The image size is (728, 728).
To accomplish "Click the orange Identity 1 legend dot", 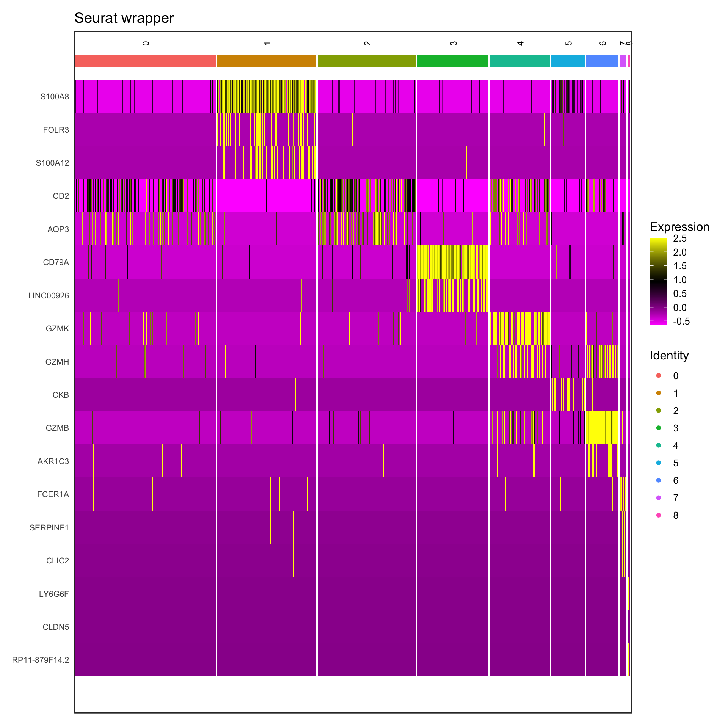I will [x=659, y=393].
